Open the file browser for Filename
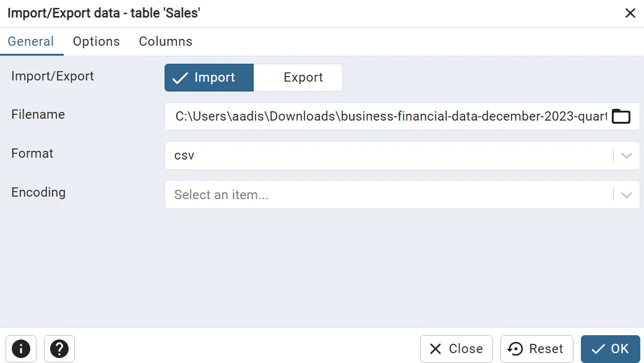 [621, 116]
